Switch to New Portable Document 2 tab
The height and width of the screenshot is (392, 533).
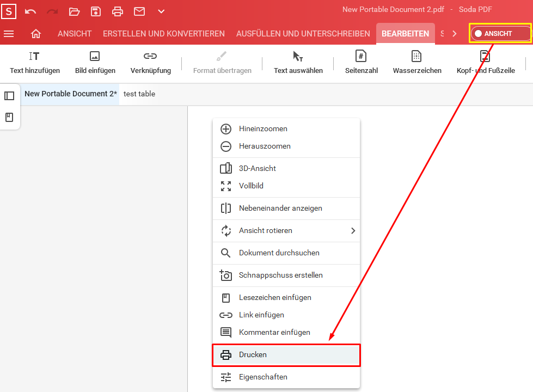[70, 94]
